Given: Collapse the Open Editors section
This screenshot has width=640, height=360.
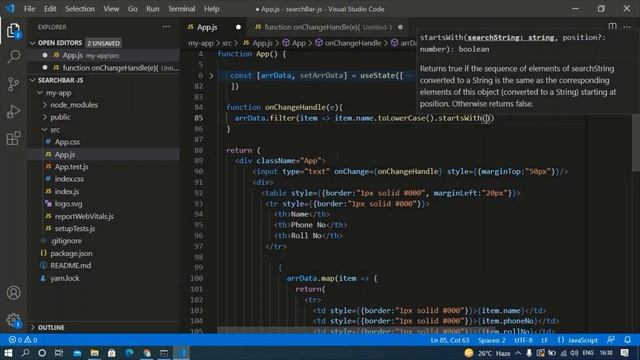Looking at the screenshot, I should click(32, 43).
